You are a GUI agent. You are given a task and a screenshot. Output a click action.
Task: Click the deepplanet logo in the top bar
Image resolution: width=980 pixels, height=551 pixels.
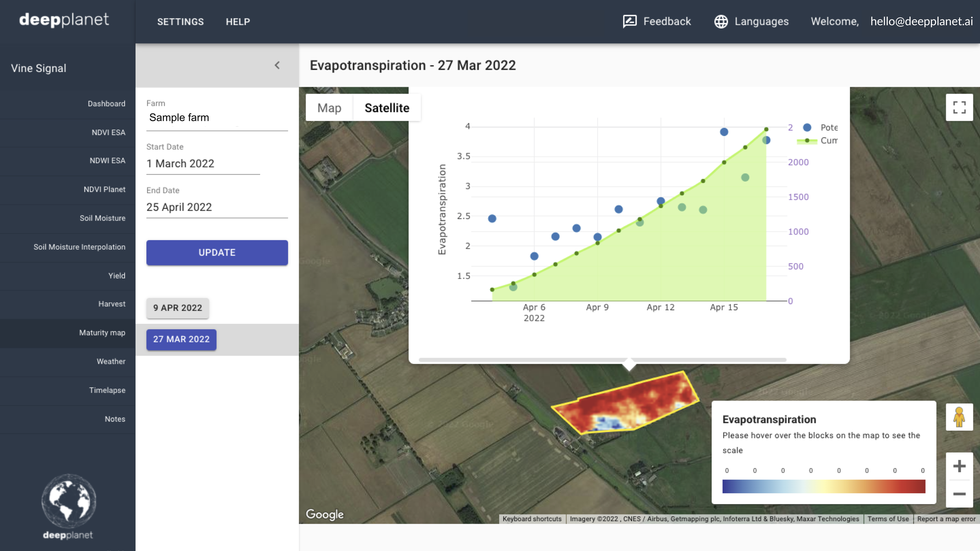[64, 20]
